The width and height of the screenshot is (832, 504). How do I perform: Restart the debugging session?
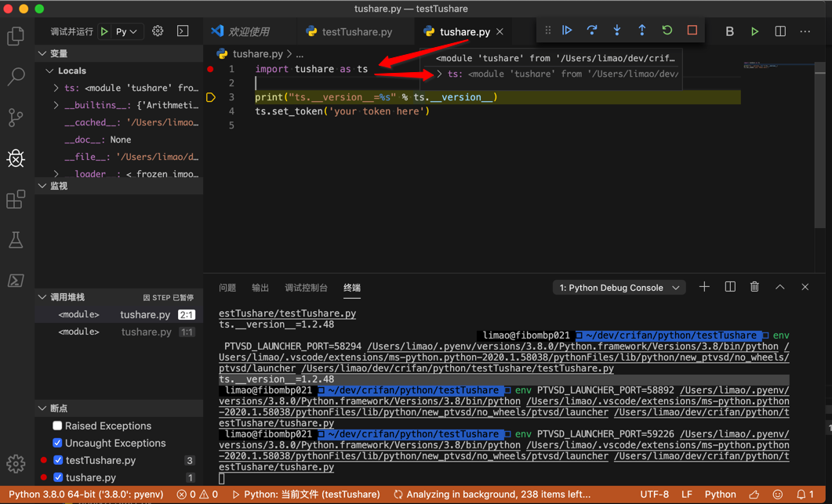click(667, 31)
